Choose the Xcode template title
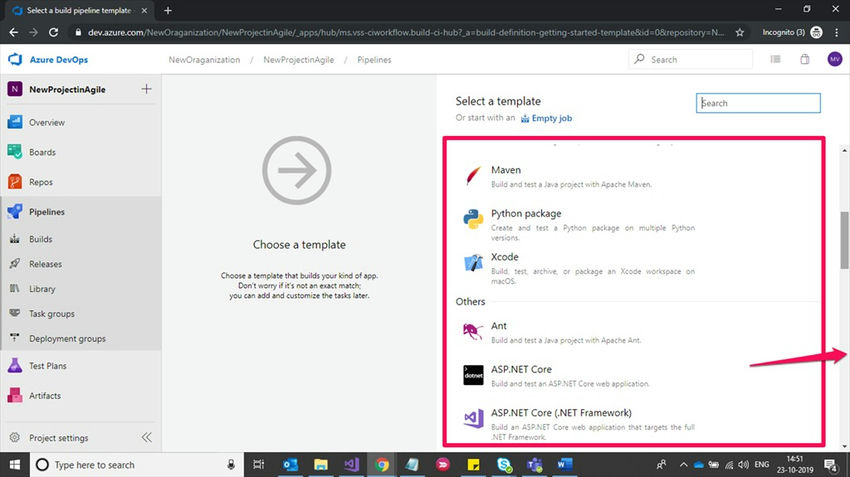The width and height of the screenshot is (850, 477). pyautogui.click(x=504, y=256)
